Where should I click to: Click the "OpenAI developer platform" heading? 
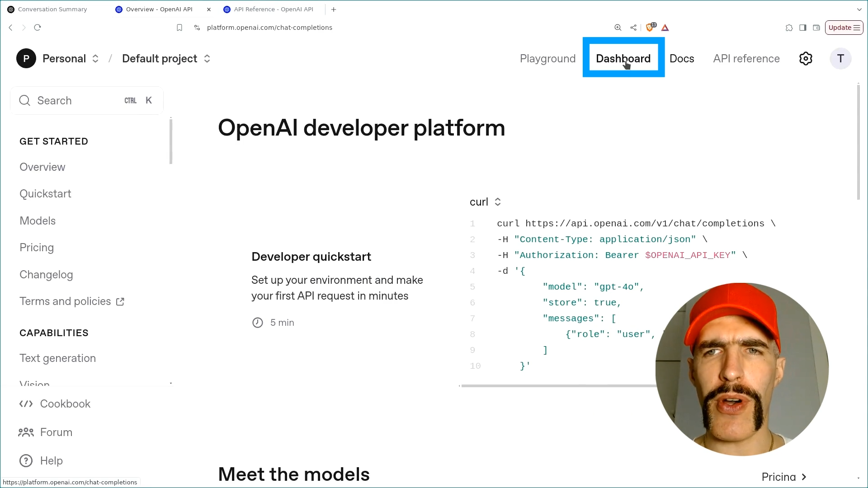click(361, 128)
